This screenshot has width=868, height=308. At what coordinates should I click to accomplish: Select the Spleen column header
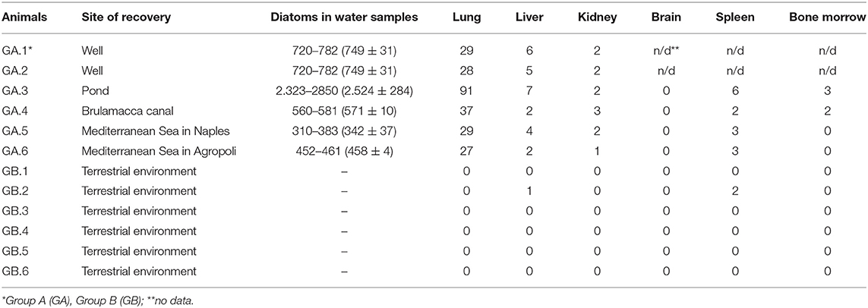click(x=734, y=17)
